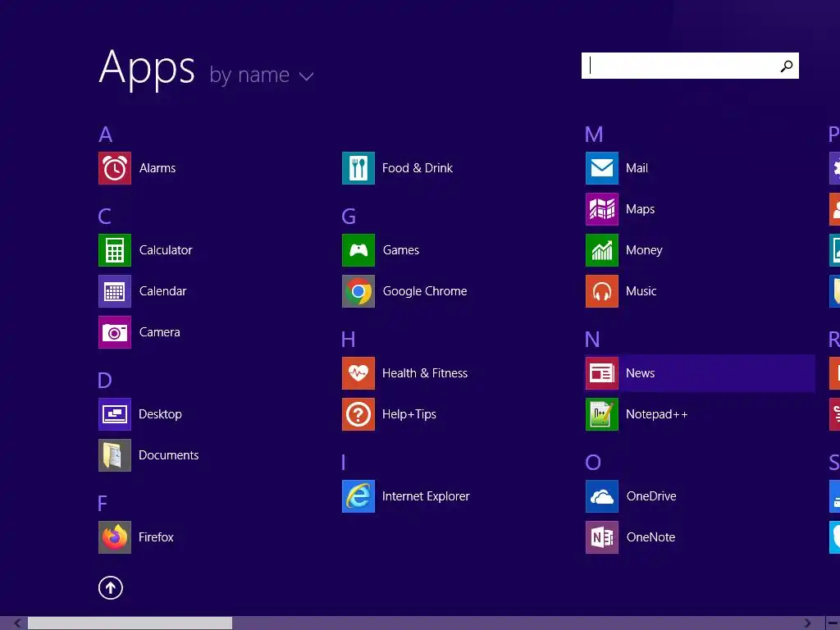Click the 'Money' label

[644, 250]
